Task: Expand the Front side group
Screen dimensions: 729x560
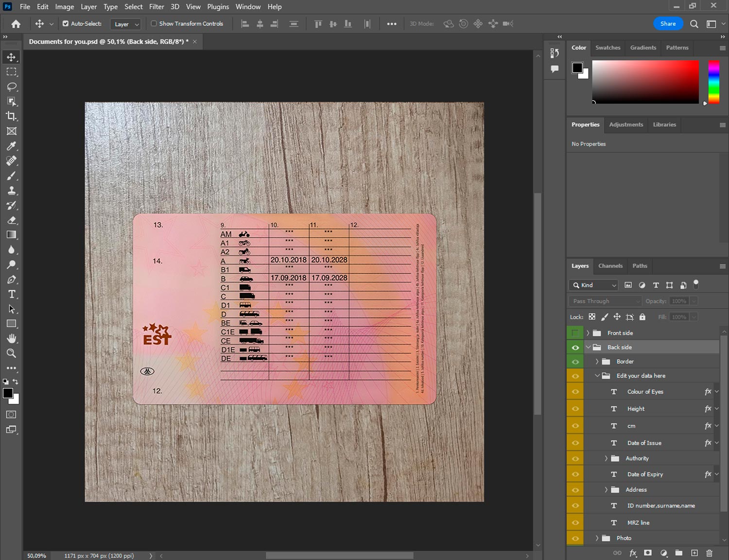Action: pos(588,333)
